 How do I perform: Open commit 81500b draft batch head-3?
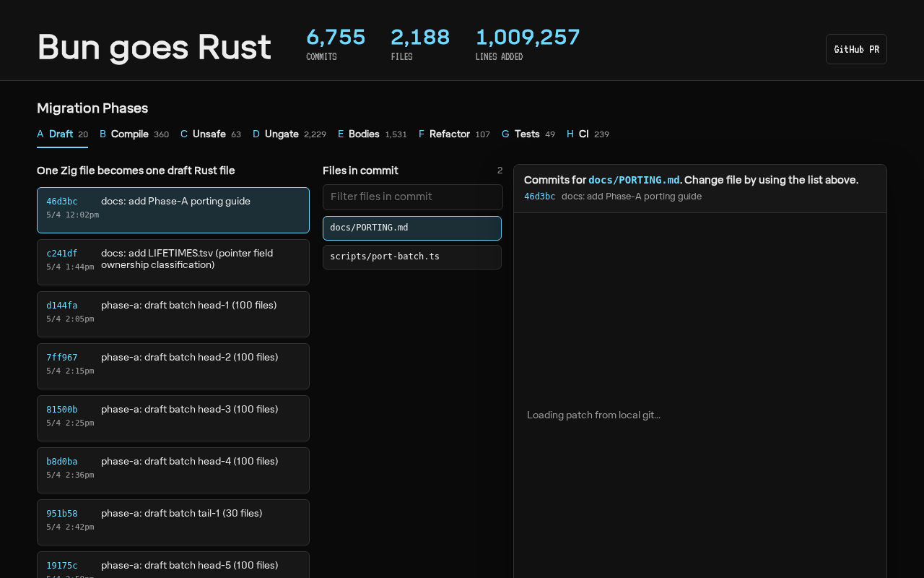[x=173, y=418]
